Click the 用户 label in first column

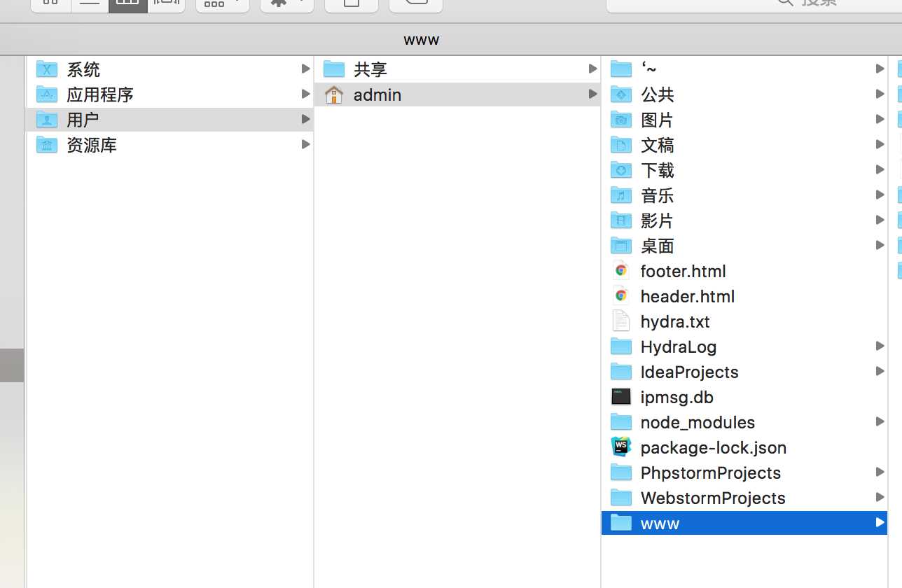click(x=83, y=120)
